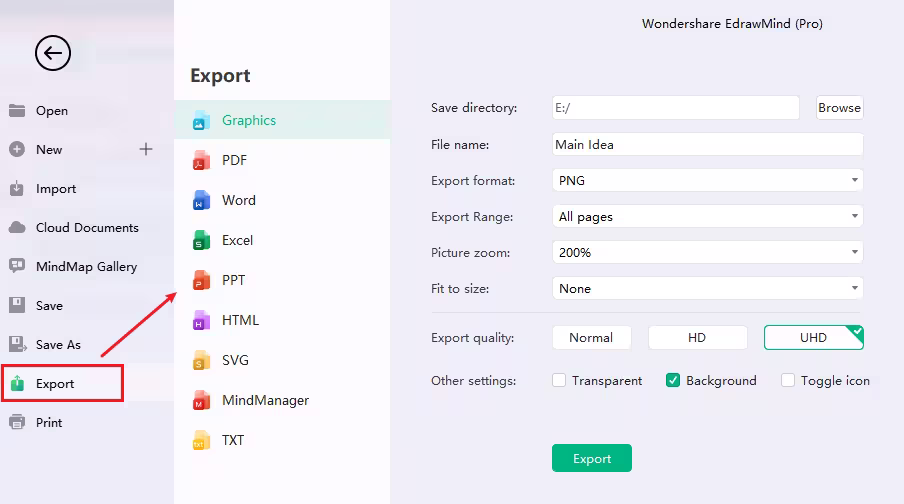Select the PPT export icon
904x504 pixels.
[x=201, y=280]
